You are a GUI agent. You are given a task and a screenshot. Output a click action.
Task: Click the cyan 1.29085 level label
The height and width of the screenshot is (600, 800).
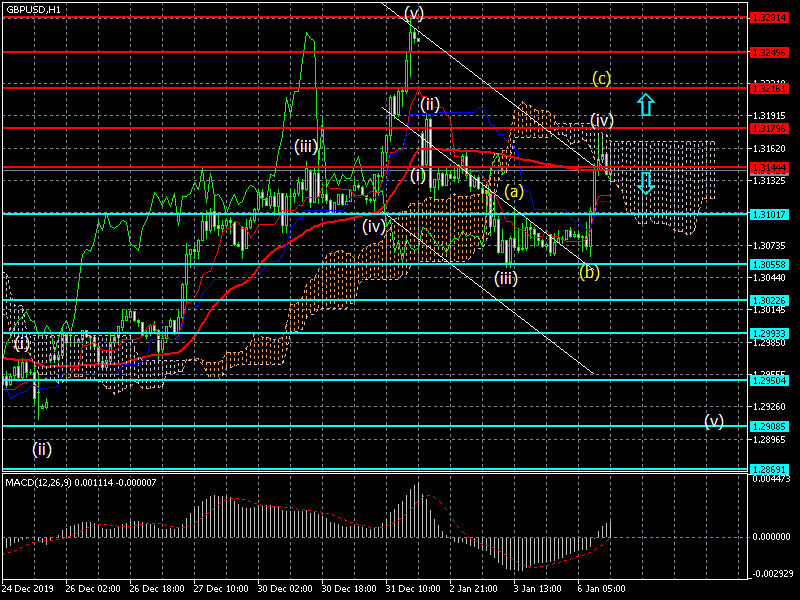coord(769,426)
